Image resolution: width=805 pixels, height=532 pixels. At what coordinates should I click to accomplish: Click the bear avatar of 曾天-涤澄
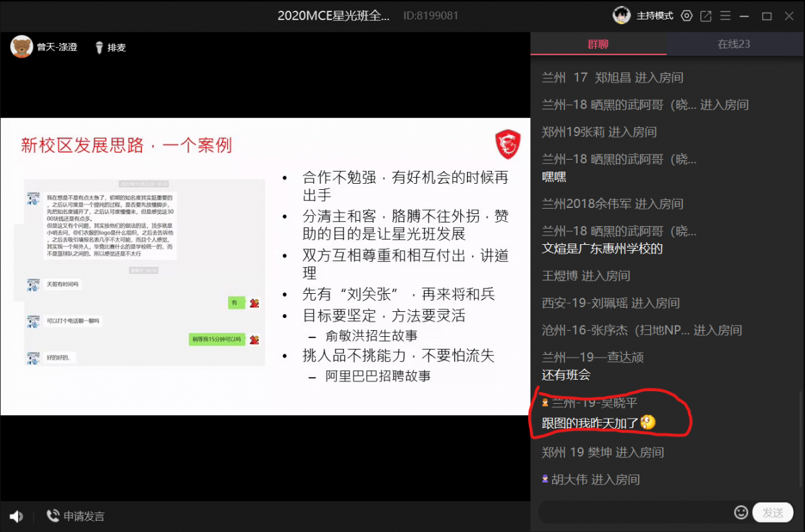point(22,46)
